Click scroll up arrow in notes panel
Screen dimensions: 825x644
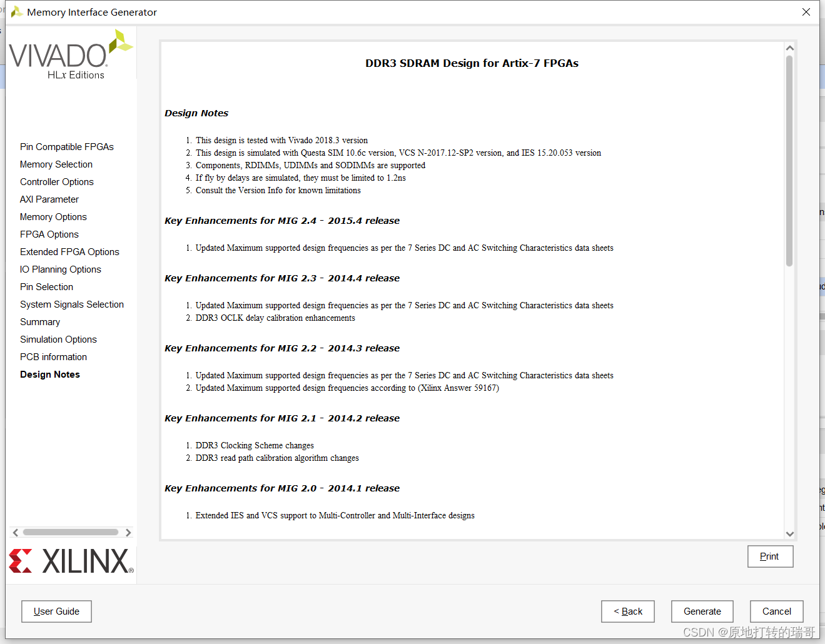789,48
